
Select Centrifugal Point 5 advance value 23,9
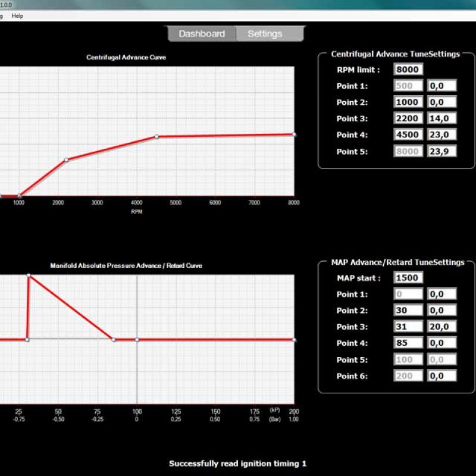point(441,151)
